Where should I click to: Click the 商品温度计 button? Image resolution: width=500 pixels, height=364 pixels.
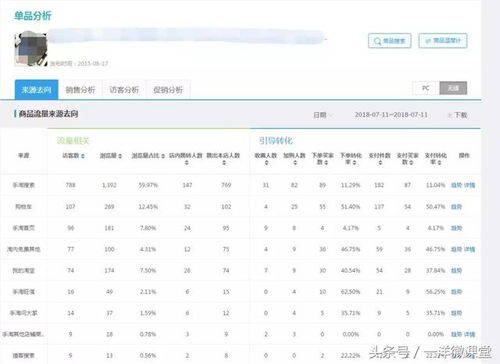(x=443, y=41)
